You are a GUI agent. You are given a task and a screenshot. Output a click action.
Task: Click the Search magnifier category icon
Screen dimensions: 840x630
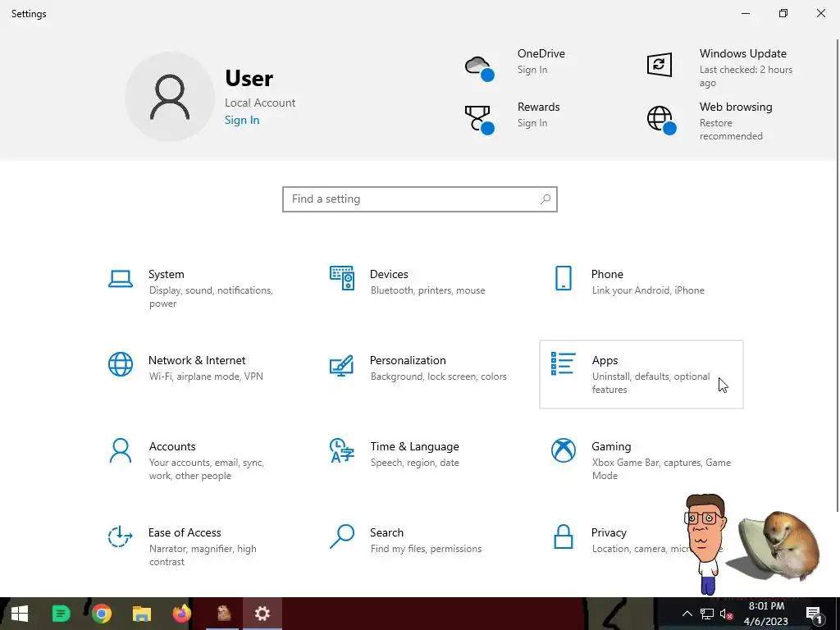point(342,536)
